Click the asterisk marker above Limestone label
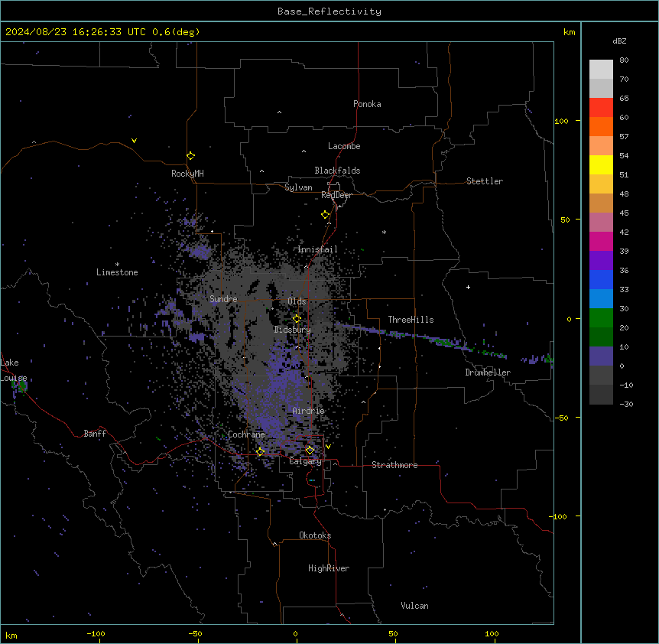 (117, 265)
